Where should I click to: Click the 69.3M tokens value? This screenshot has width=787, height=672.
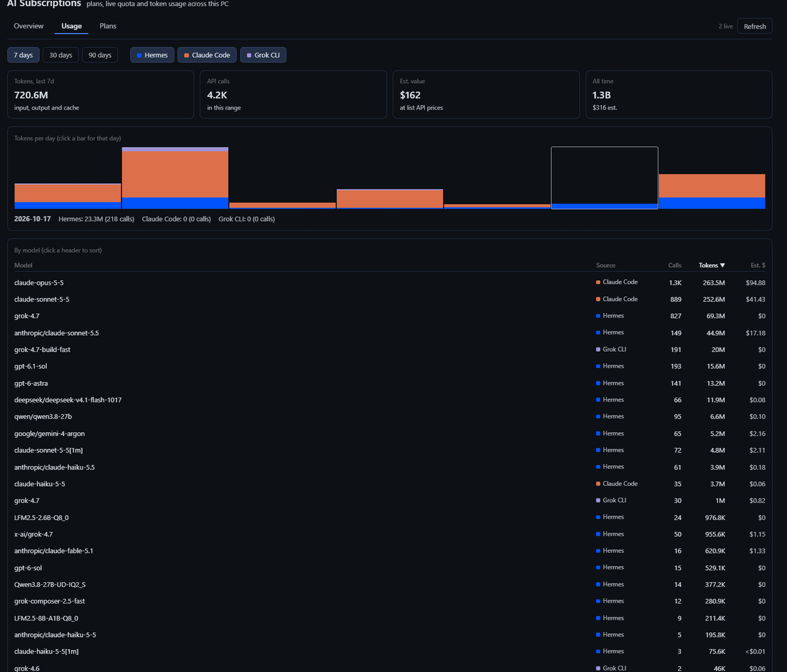[715, 316]
